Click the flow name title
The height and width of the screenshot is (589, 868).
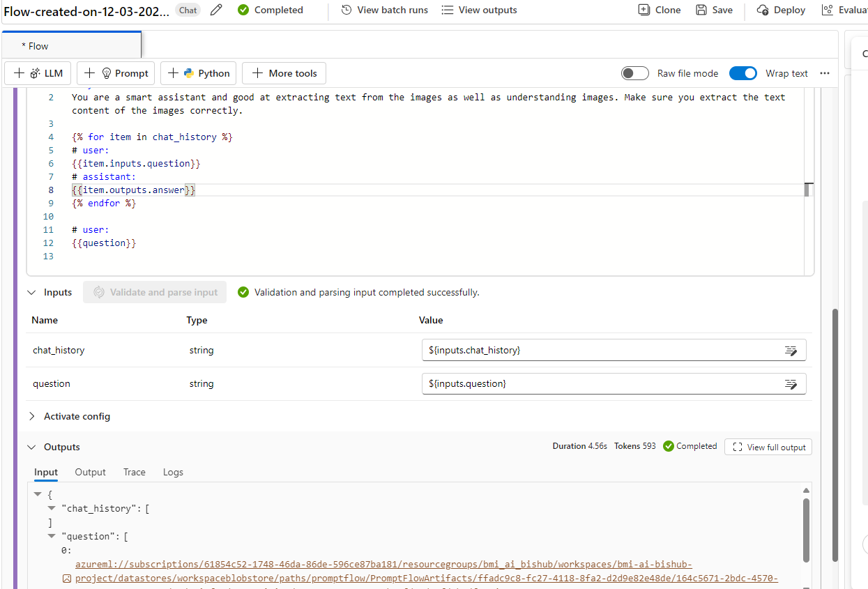pyautogui.click(x=86, y=10)
